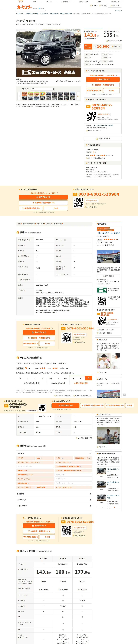Viewport: 138px width, 644px height.
Task: Click the main black N-BOX photo
Action: 49,53
